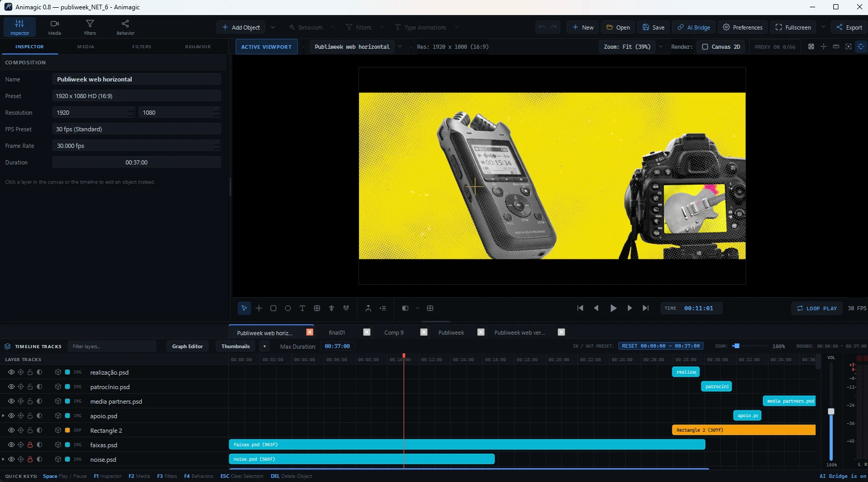
Task: Jump to the last frame
Action: [645, 308]
